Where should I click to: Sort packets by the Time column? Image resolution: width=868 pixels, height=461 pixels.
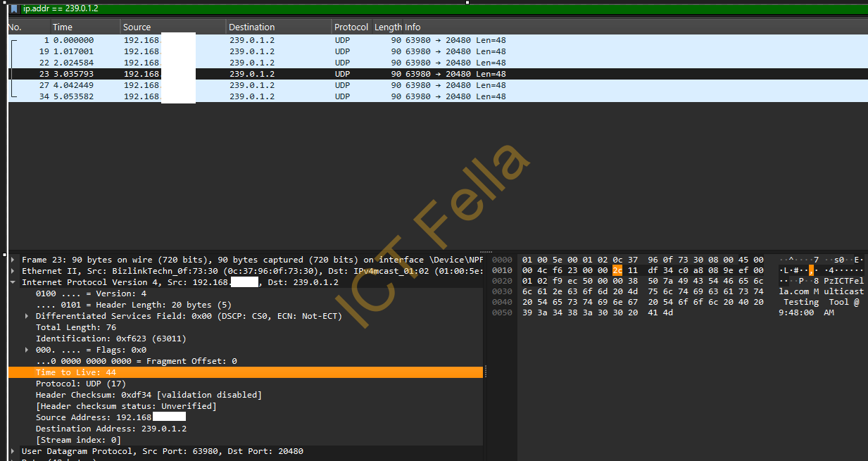pos(62,27)
